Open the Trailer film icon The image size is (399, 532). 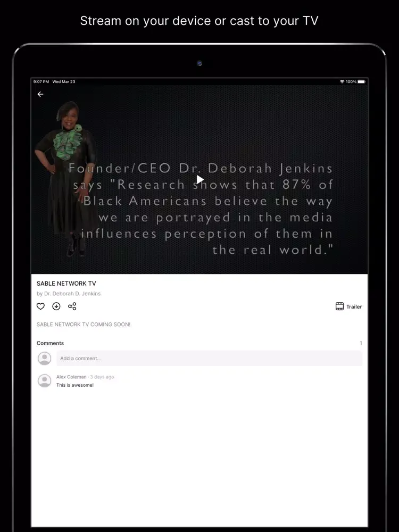coord(339,306)
